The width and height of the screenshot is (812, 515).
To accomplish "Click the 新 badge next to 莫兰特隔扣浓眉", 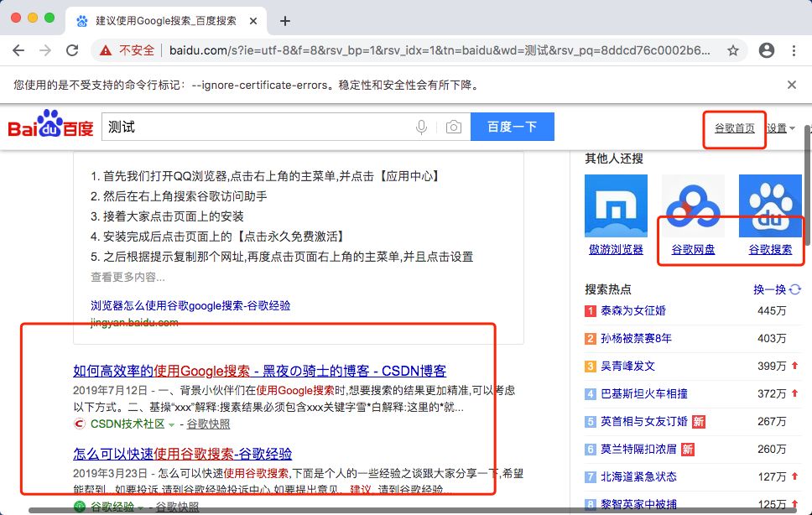I will pyautogui.click(x=688, y=450).
